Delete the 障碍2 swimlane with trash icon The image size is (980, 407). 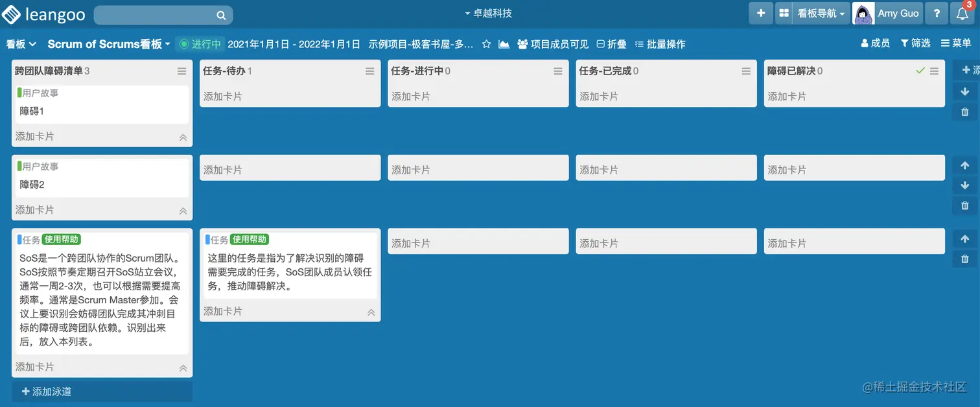[x=964, y=206]
